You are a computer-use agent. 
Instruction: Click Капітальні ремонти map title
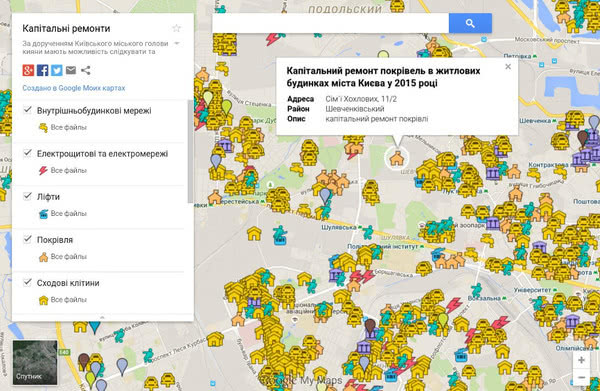click(66, 28)
